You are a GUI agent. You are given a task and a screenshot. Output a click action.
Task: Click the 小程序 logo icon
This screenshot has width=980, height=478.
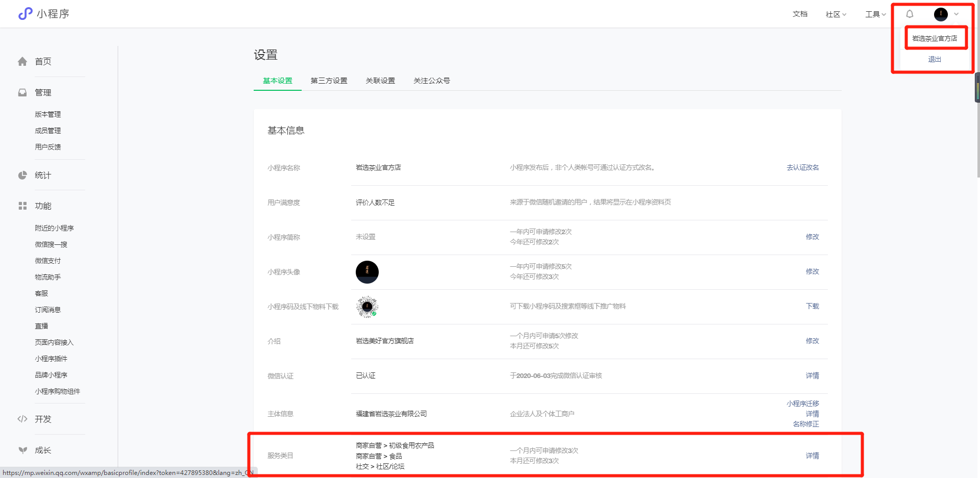pyautogui.click(x=25, y=14)
